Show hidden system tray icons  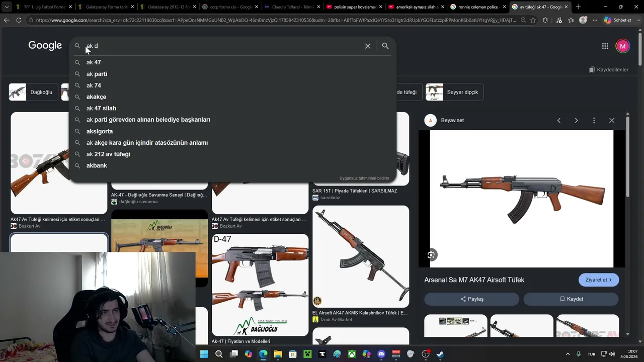pos(568,354)
